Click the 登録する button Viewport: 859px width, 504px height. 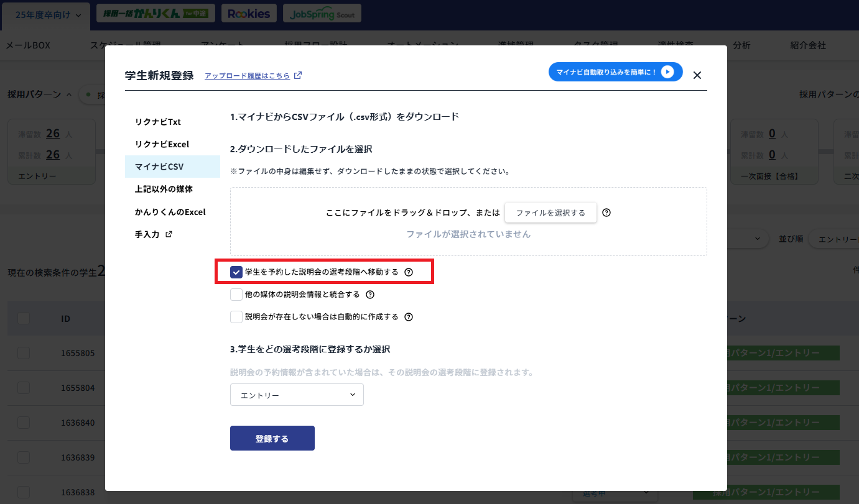tap(272, 438)
